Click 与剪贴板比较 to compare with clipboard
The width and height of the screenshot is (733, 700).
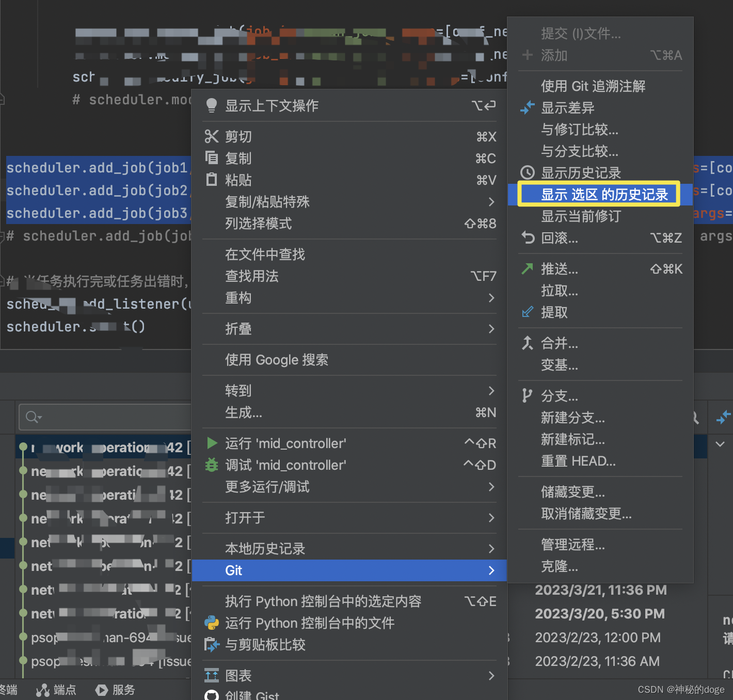pyautogui.click(x=266, y=645)
